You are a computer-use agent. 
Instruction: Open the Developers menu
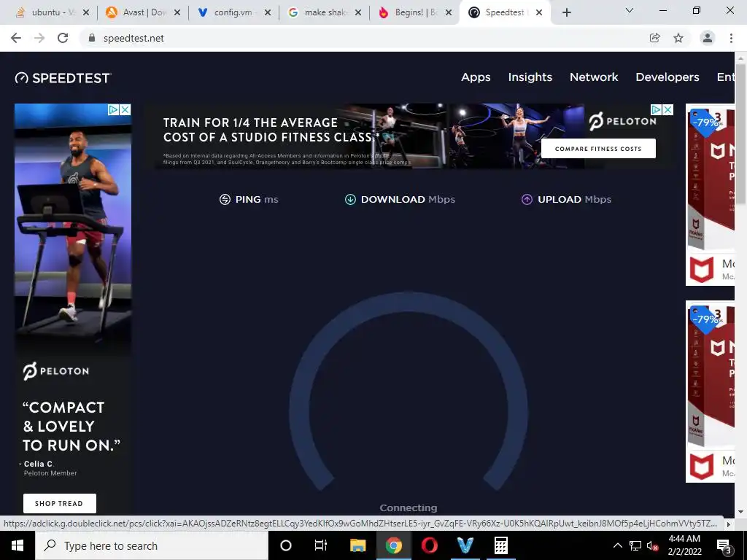(667, 77)
